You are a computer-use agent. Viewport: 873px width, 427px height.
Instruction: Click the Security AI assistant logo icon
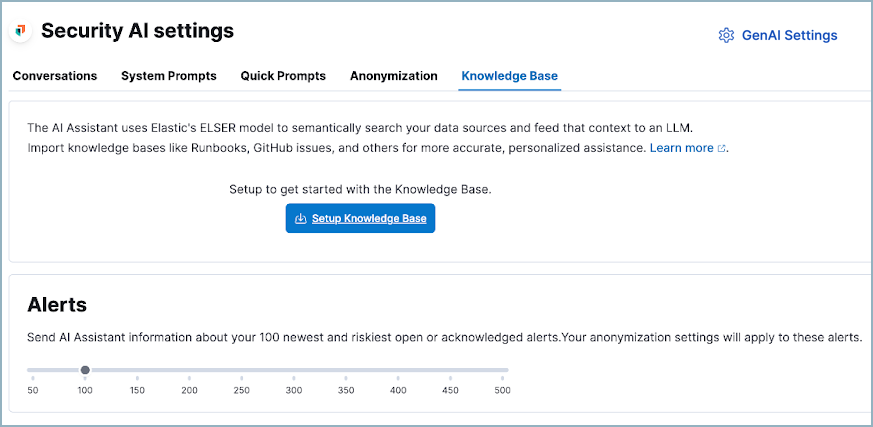click(19, 32)
